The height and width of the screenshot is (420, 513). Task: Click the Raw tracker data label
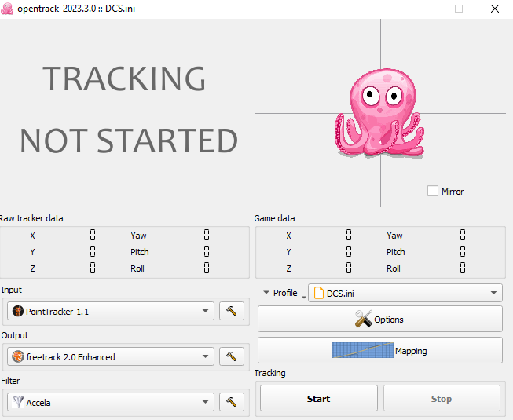(x=31, y=218)
